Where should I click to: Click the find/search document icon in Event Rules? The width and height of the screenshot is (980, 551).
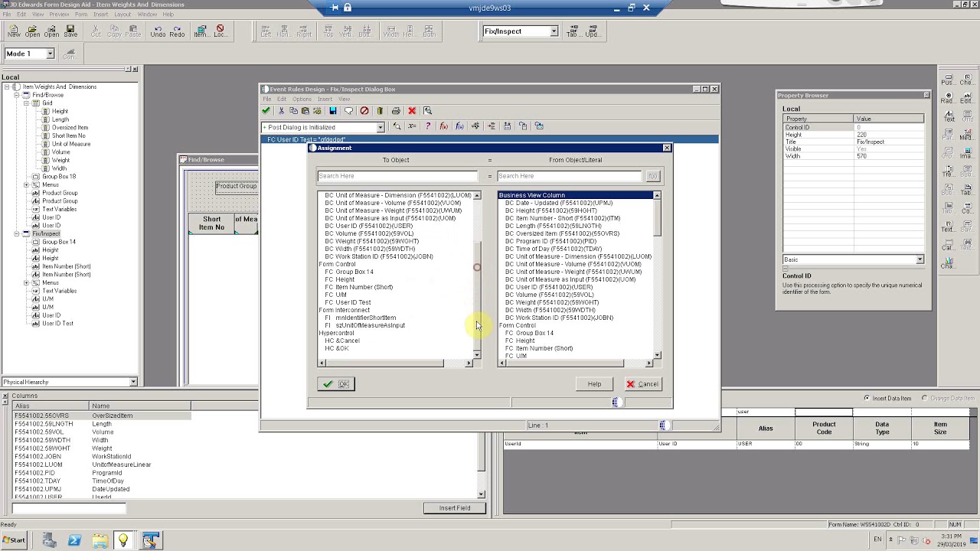click(428, 111)
